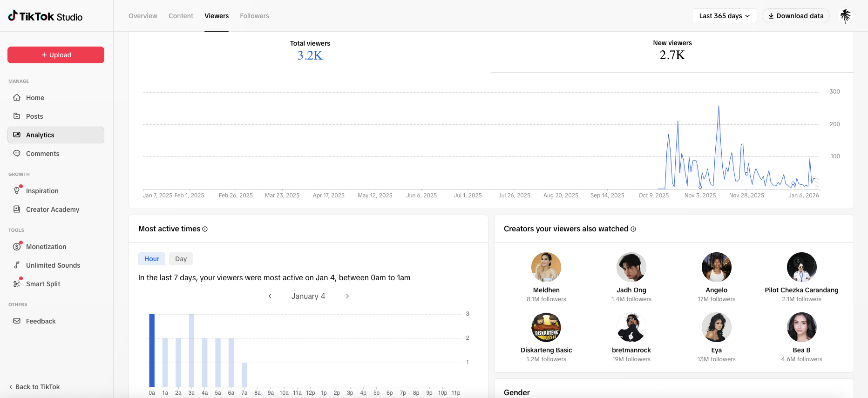Click info icon beside Most active times
This screenshot has height=398, width=868.
[205, 229]
